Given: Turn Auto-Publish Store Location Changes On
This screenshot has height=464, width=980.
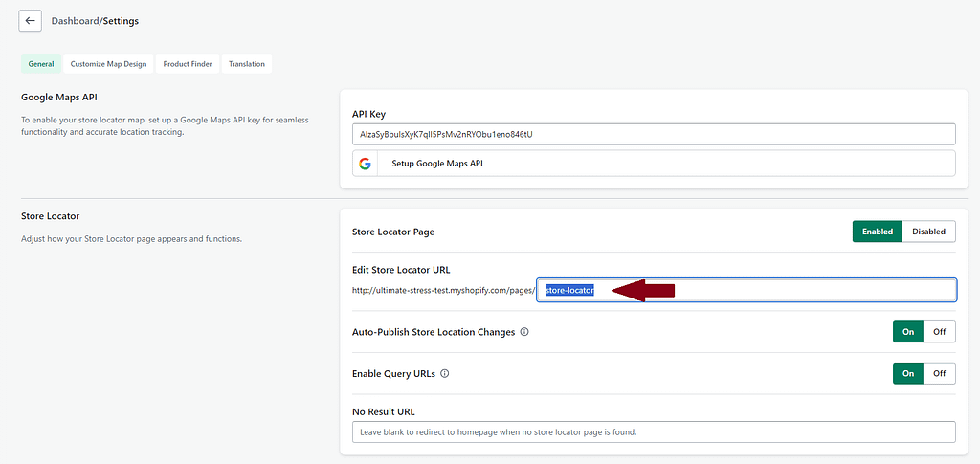Looking at the screenshot, I should pyautogui.click(x=907, y=332).
